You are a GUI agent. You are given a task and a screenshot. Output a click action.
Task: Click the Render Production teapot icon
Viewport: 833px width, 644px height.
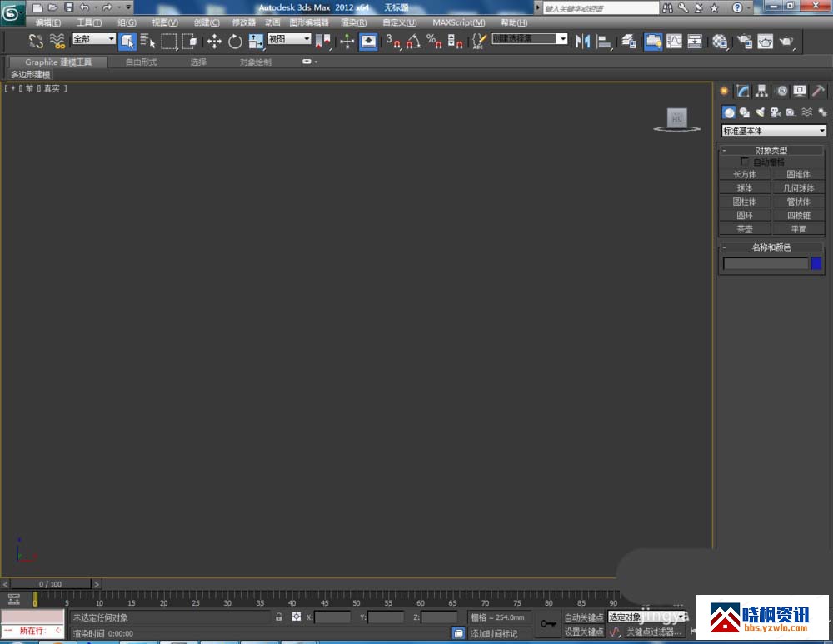point(786,41)
